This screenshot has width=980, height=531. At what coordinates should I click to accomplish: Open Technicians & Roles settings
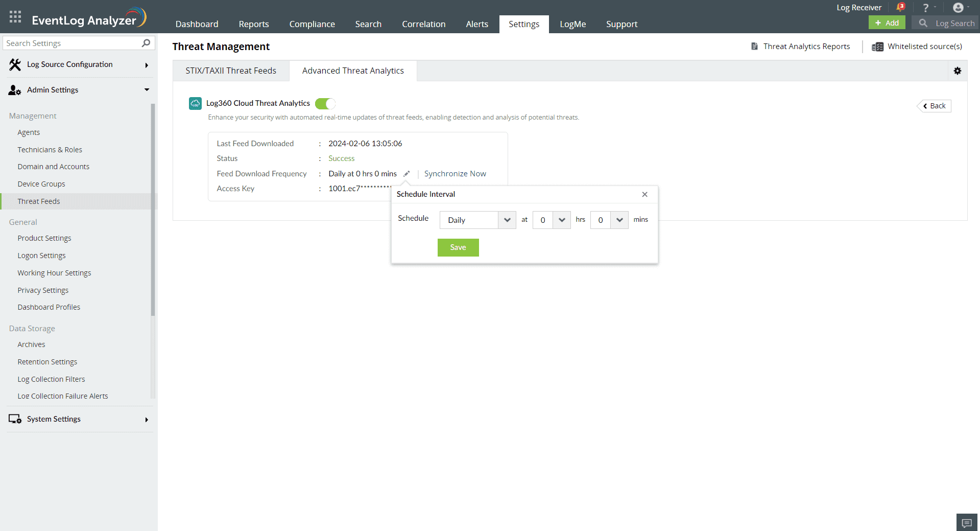click(x=50, y=150)
